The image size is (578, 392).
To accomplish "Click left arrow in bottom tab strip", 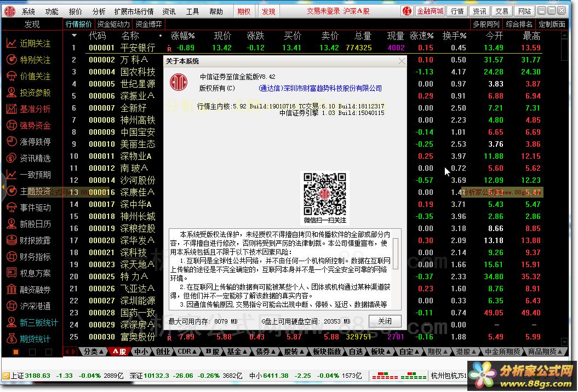I will [67, 352].
